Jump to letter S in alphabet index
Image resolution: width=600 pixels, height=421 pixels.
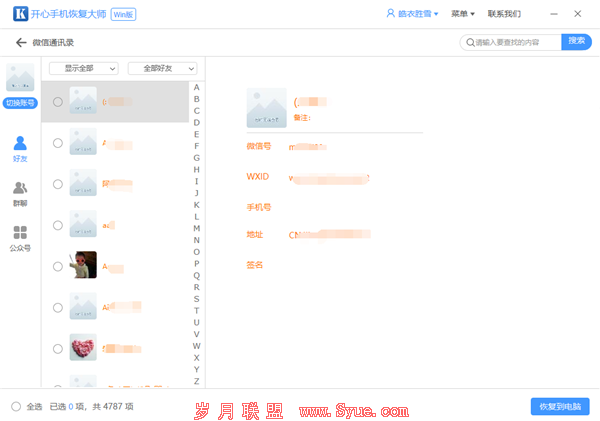click(x=196, y=299)
